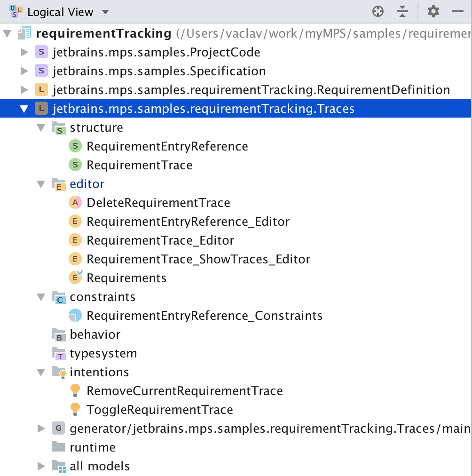This screenshot has width=472, height=476.
Task: Select the ToggleRequirementTrace intention
Action: tap(159, 410)
